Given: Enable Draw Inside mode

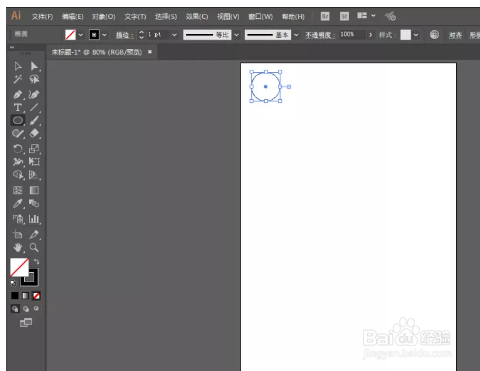Looking at the screenshot, I should point(36,309).
